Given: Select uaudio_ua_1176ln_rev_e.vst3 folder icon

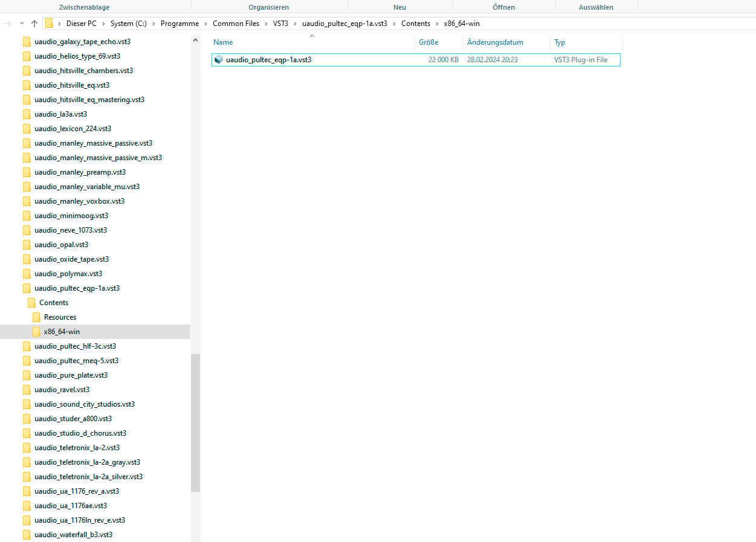Looking at the screenshot, I should pos(27,520).
